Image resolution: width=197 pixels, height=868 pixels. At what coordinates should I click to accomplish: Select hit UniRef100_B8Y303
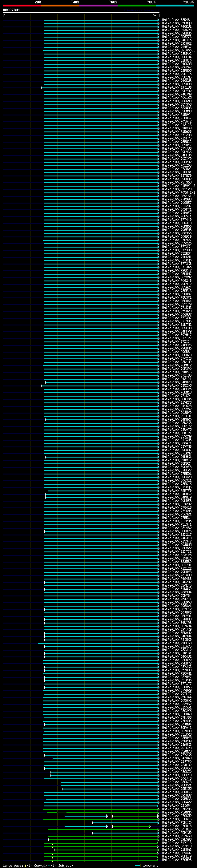[x=177, y=104]
